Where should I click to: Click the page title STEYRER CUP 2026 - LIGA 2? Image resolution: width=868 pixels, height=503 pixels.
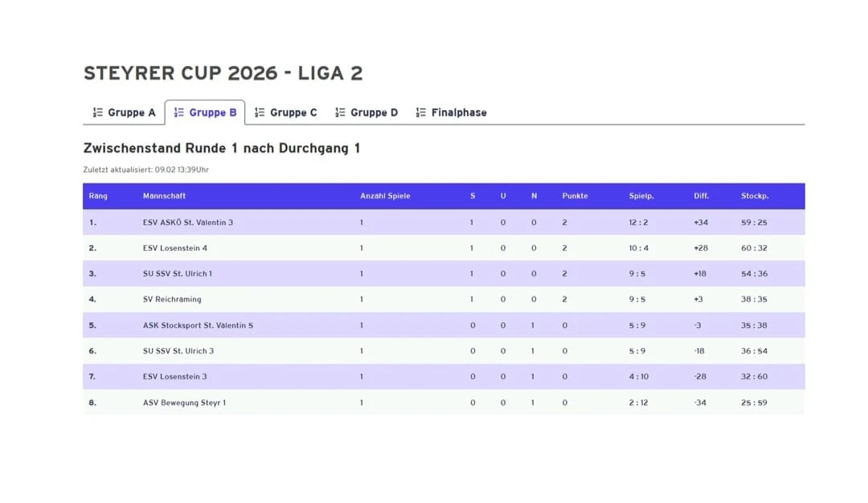(x=223, y=73)
